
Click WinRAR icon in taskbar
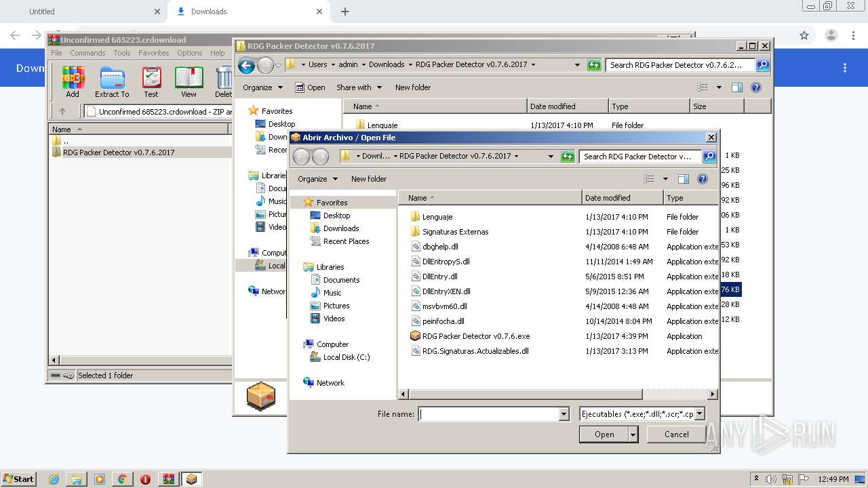tap(169, 479)
